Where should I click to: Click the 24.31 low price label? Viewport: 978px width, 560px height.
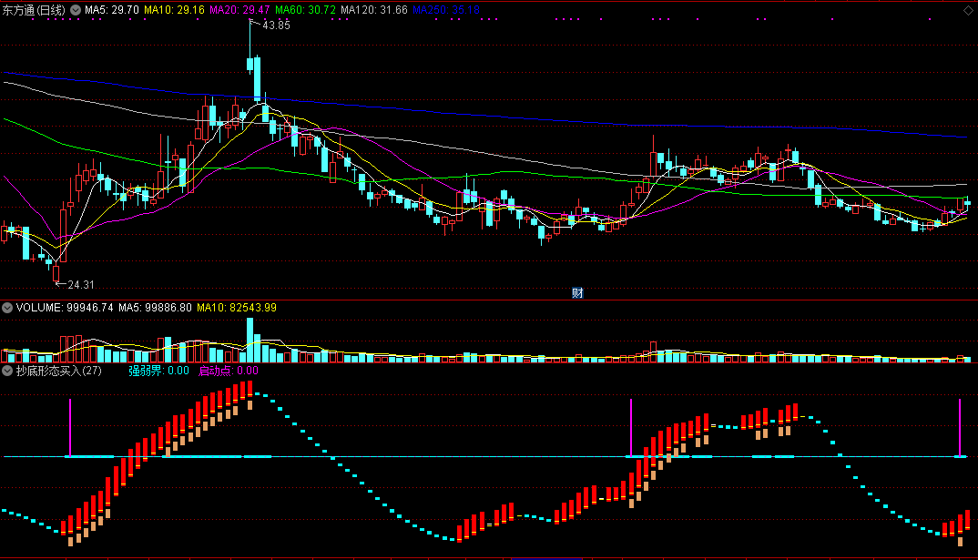81,285
